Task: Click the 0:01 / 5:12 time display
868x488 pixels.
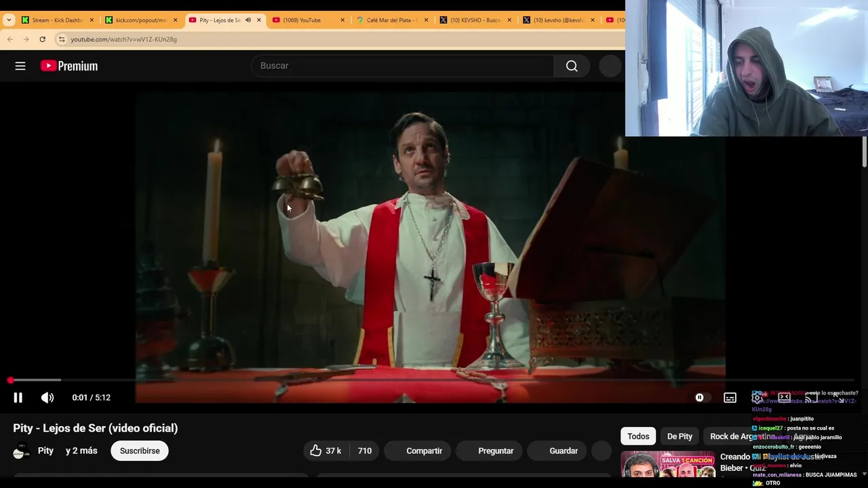Action: (x=92, y=398)
